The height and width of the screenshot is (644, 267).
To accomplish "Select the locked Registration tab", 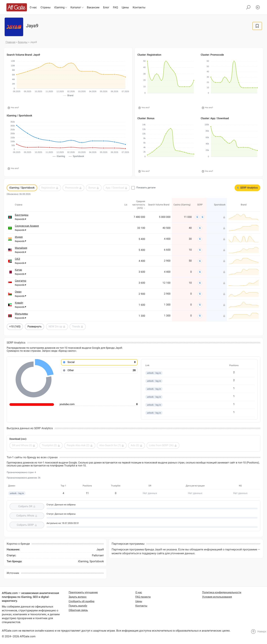I will point(50,188).
